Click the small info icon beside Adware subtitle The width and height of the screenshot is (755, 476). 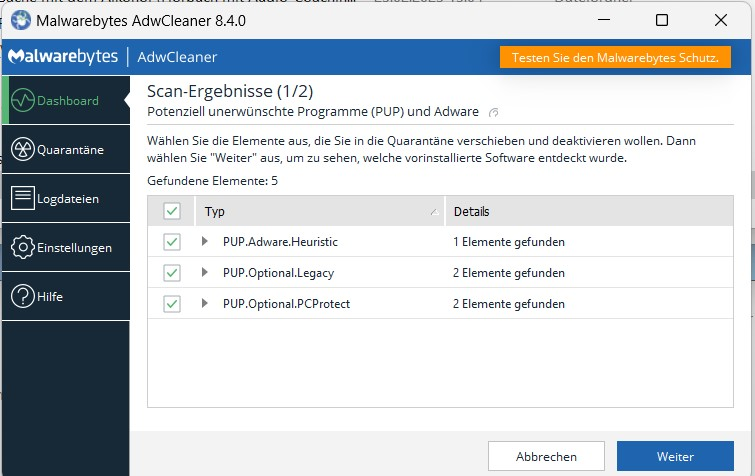coord(493,112)
